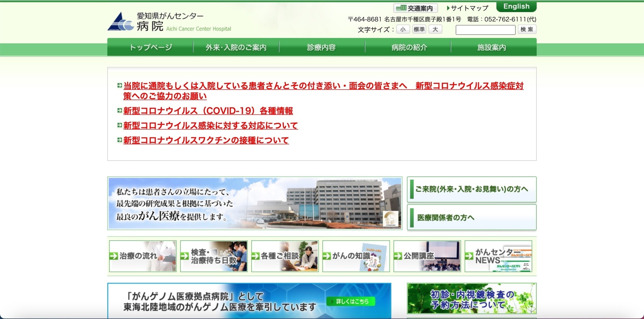
Task: Open the 新型コロナウイルスワクチンの接種について link
Action: click(x=206, y=140)
